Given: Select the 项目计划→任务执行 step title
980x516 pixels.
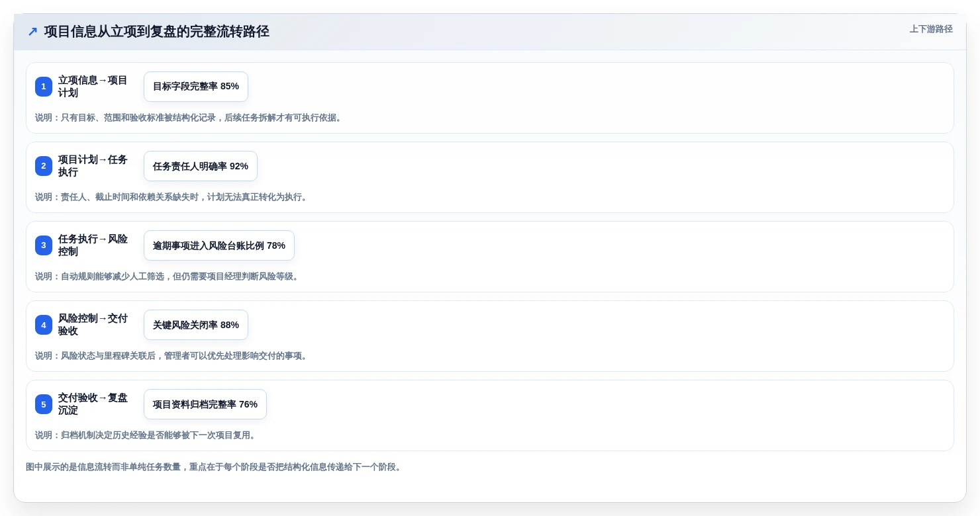Looking at the screenshot, I should click(x=93, y=166).
